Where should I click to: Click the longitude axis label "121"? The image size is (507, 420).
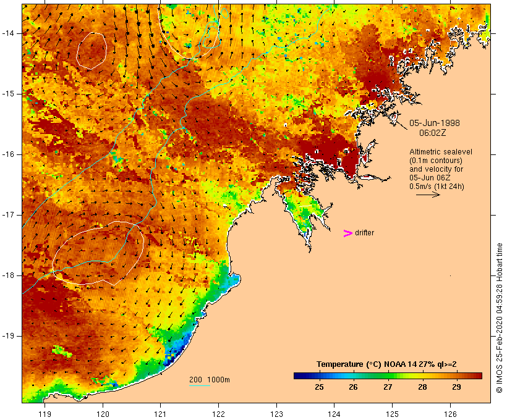(160, 414)
